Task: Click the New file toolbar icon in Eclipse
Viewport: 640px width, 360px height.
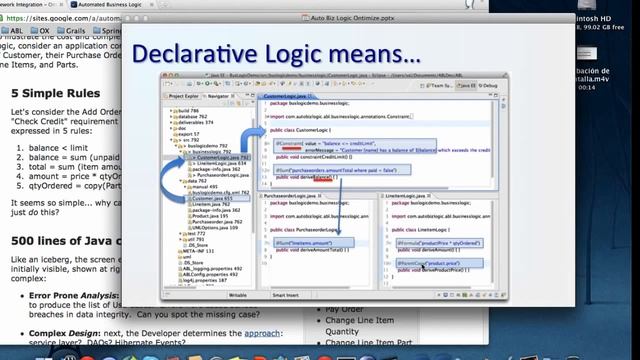Action: [167, 84]
